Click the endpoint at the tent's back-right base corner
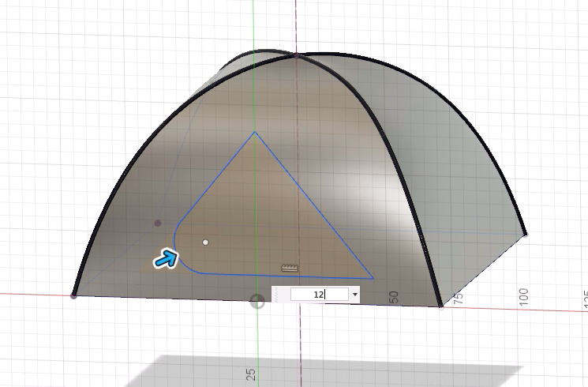This screenshot has height=387, width=588. pos(525,235)
